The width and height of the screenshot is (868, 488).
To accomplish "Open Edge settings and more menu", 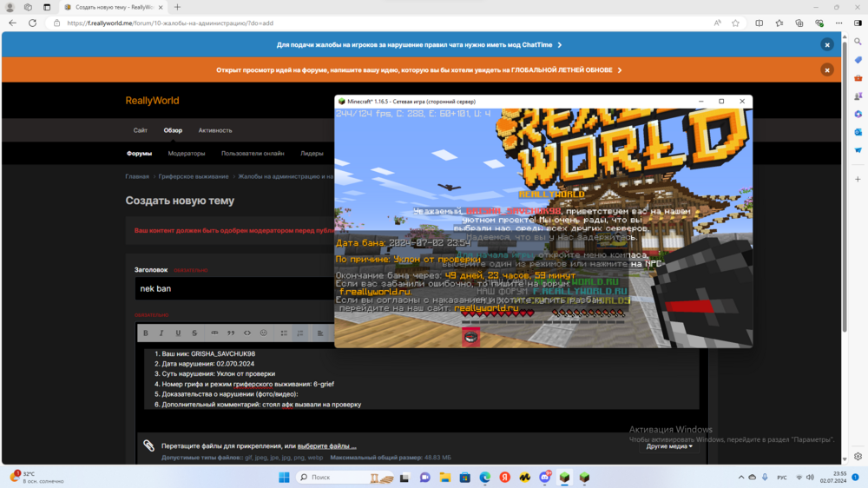I will 839,23.
